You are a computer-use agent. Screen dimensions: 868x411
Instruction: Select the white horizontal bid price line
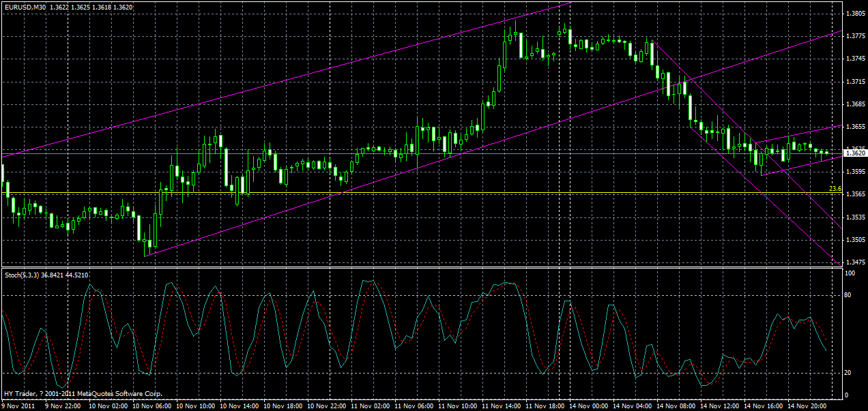(409, 152)
